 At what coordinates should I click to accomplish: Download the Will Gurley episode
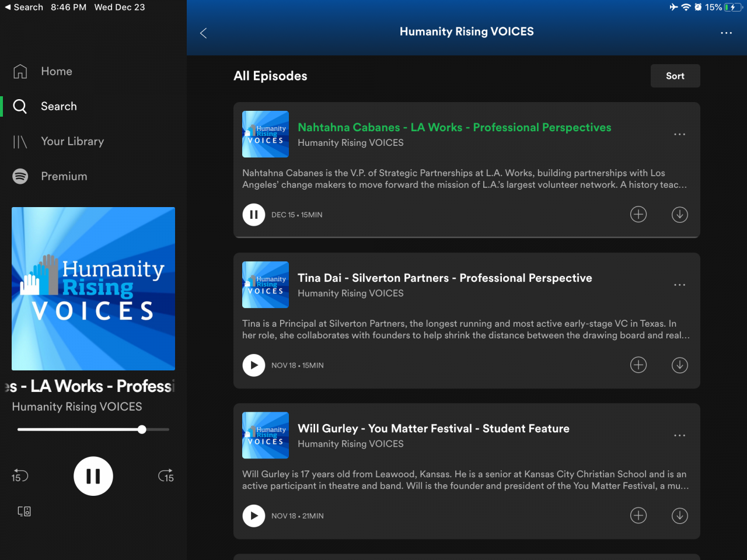pyautogui.click(x=680, y=516)
